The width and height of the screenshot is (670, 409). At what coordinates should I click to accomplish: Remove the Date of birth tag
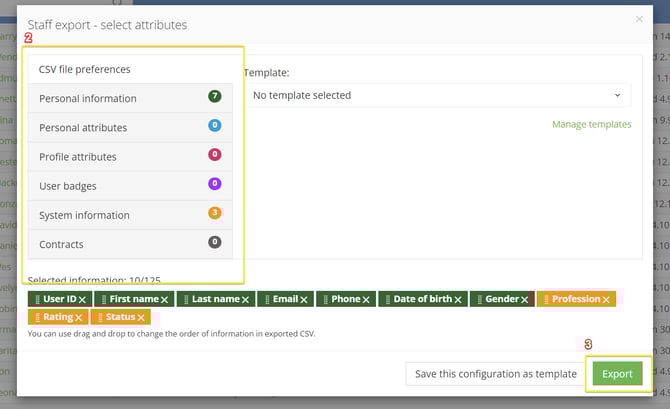(x=458, y=300)
